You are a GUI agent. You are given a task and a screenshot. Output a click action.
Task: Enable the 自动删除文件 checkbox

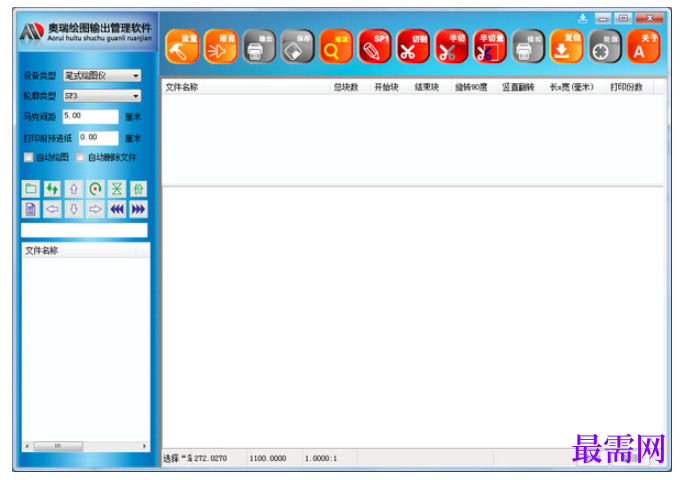pyautogui.click(x=80, y=157)
